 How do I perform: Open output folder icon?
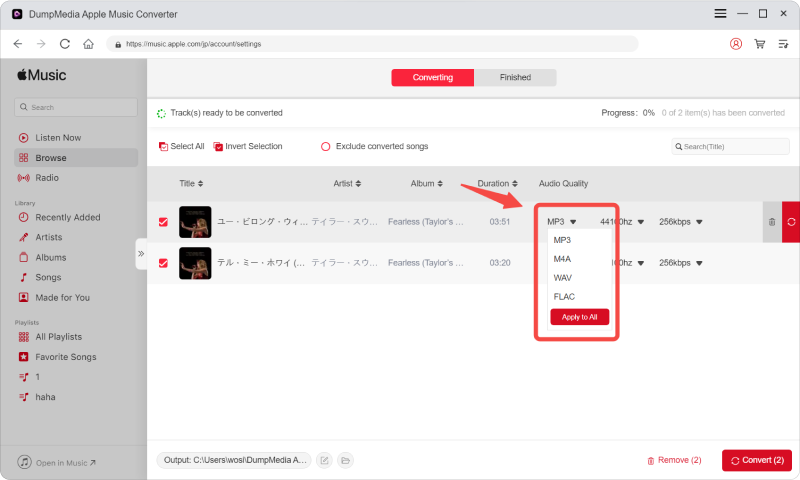(345, 460)
